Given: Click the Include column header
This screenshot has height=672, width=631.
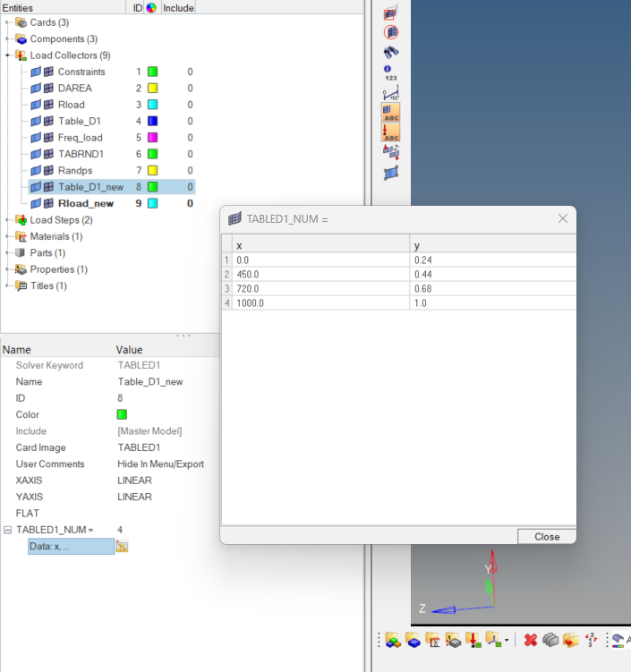Looking at the screenshot, I should click(x=179, y=7).
